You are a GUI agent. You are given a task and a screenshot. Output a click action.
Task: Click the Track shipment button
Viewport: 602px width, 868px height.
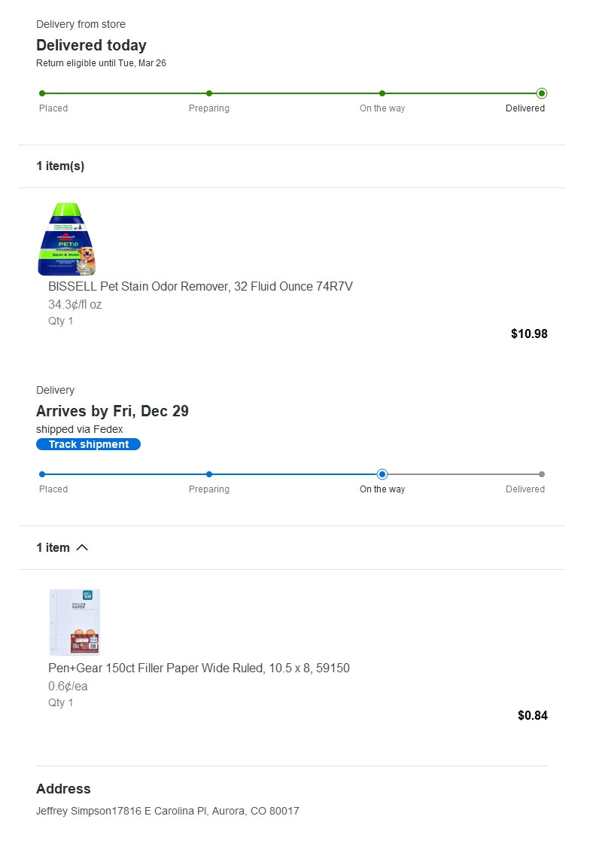(88, 444)
